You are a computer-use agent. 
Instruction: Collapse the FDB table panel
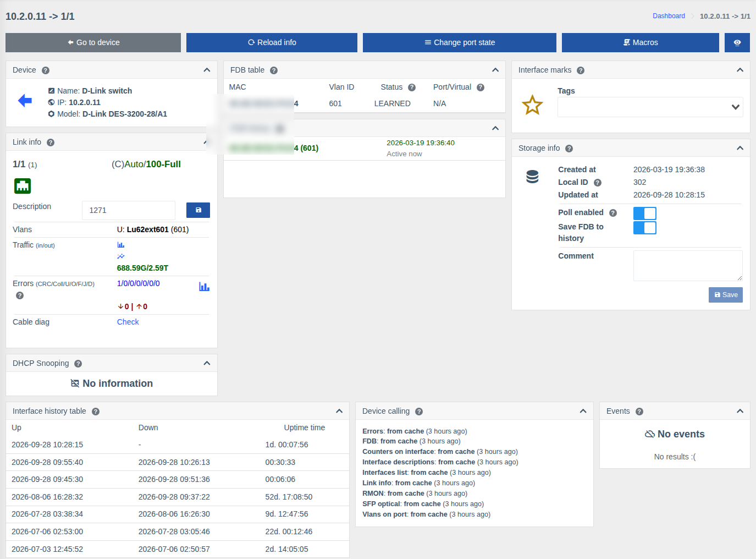tap(495, 70)
